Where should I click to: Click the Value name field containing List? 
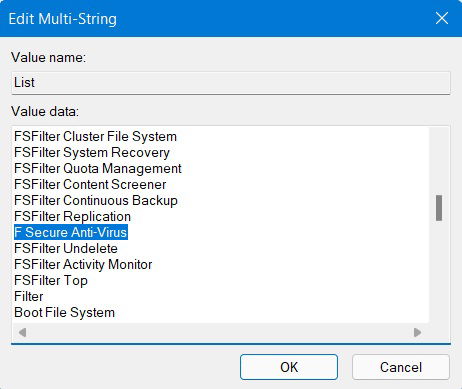(x=231, y=82)
